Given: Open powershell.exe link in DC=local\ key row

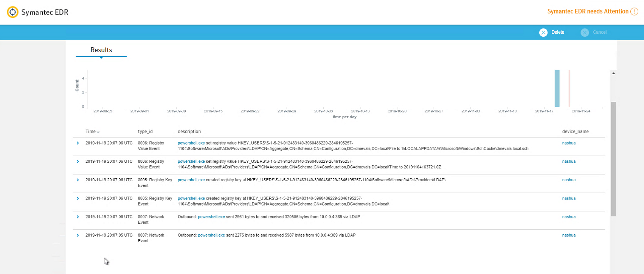Looking at the screenshot, I should [191, 198].
